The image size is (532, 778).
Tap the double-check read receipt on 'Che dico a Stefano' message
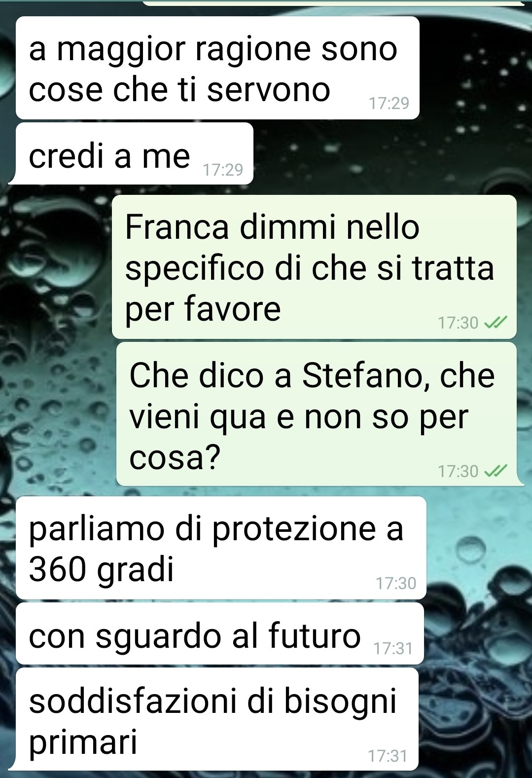coord(495,472)
